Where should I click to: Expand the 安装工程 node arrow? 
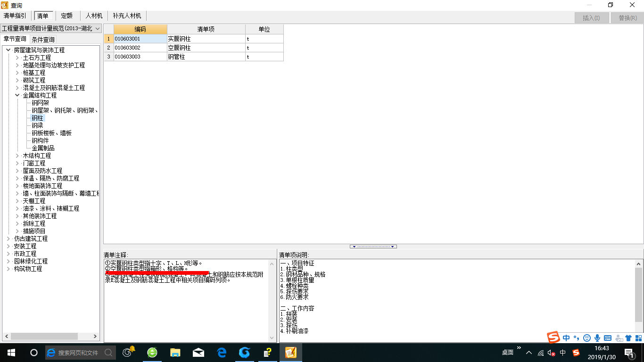pyautogui.click(x=8, y=246)
